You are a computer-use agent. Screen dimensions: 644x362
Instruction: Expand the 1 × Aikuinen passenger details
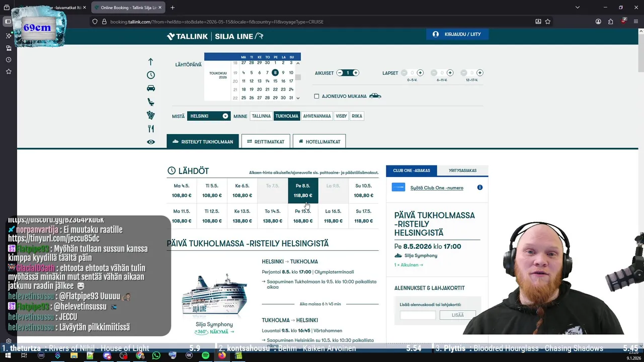[409, 265]
